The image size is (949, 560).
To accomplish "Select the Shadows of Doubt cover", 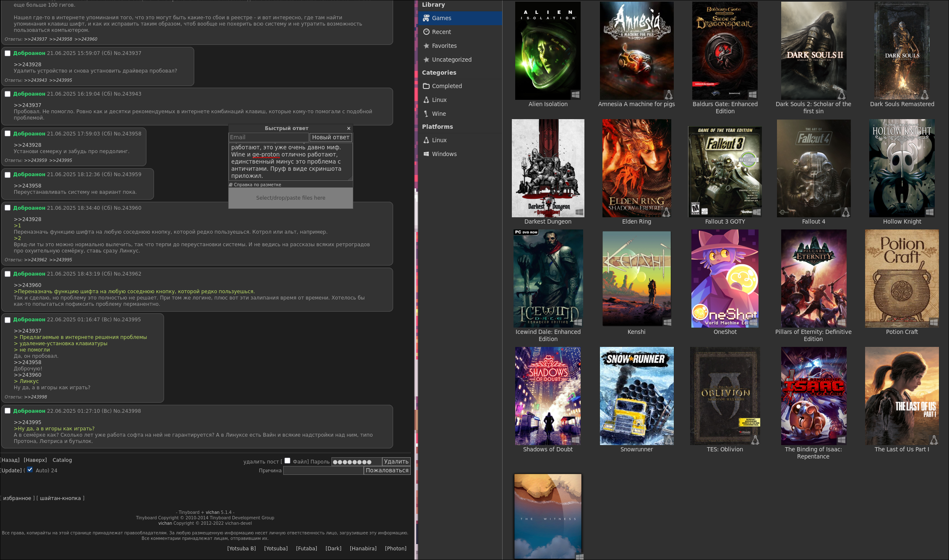I will coord(548,396).
